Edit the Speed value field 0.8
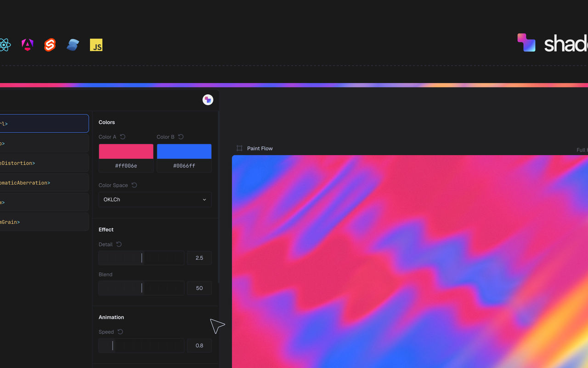This screenshot has width=588, height=368. [x=199, y=345]
